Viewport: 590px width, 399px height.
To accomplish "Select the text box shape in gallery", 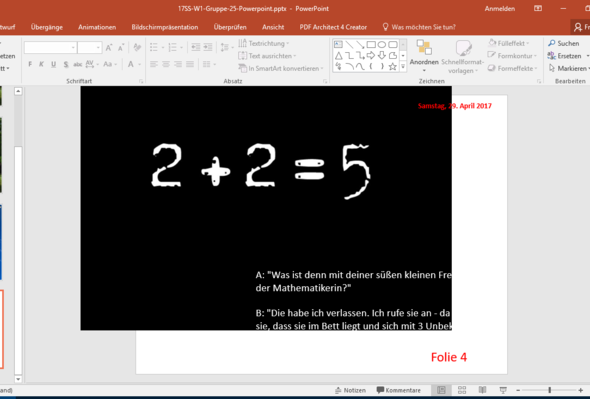I will pyautogui.click(x=338, y=44).
